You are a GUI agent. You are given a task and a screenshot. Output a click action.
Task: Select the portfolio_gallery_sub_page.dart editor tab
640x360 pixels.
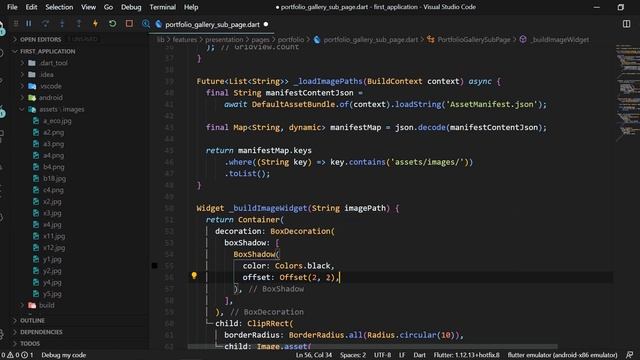point(212,24)
